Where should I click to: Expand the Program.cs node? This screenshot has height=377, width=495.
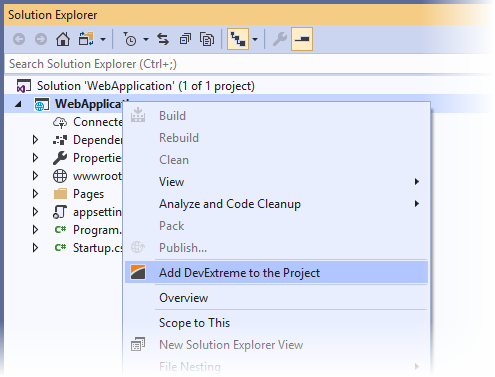coord(35,230)
